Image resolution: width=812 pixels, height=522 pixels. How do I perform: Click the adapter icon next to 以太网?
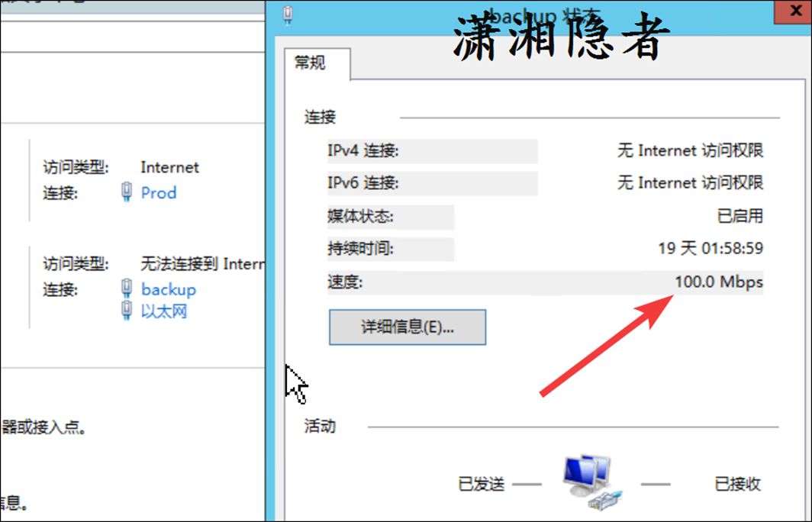[127, 310]
